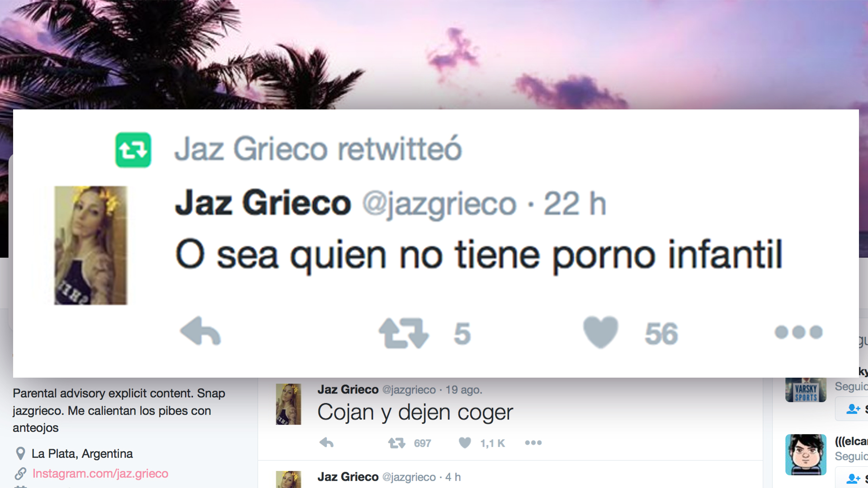This screenshot has height=488, width=868.
Task: Retweet the enlarged tweet with 5 retweets
Action: [404, 333]
